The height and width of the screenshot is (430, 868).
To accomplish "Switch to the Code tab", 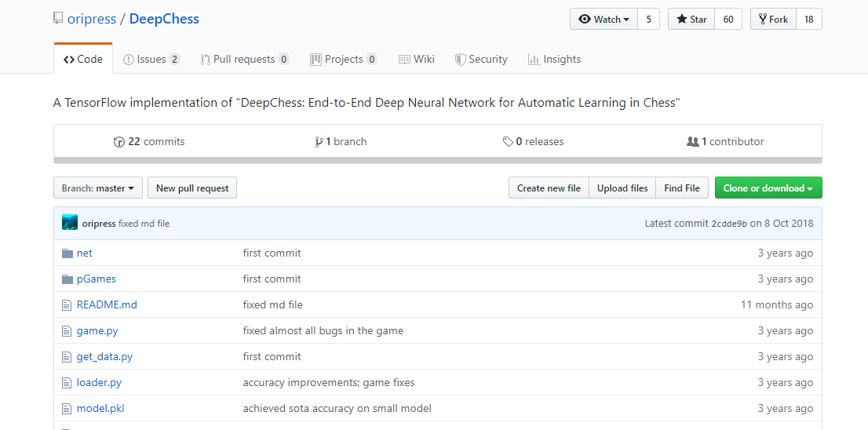I will pos(83,59).
